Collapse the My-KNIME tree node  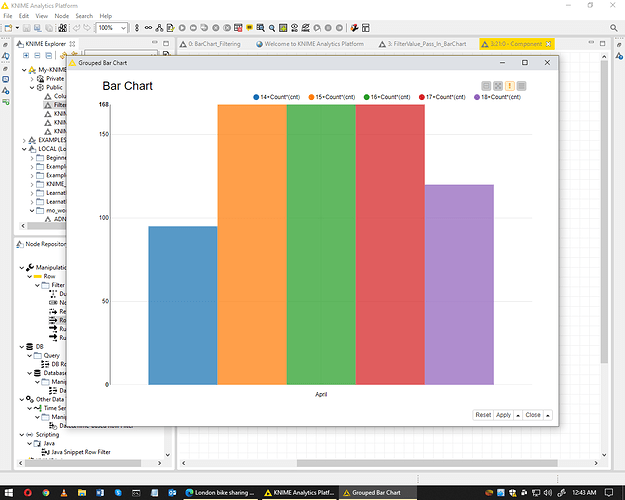[24, 70]
